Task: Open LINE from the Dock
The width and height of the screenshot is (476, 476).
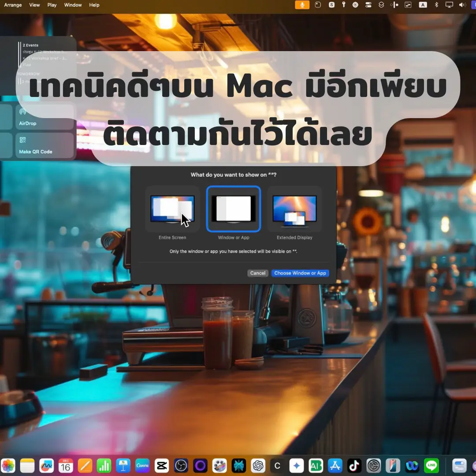Action: point(431,465)
